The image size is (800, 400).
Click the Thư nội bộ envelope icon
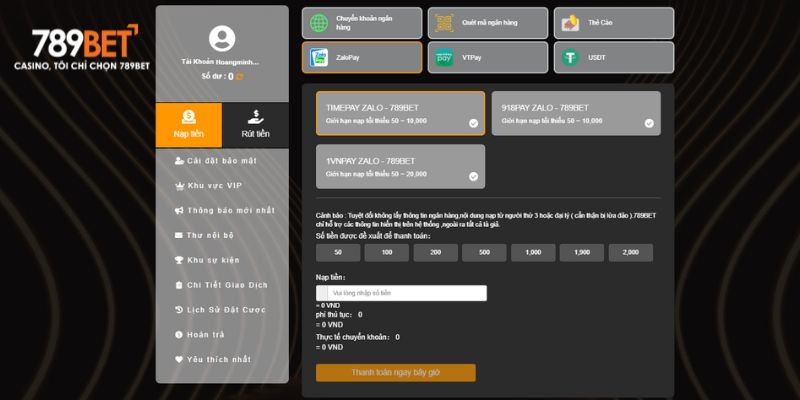pyautogui.click(x=179, y=235)
